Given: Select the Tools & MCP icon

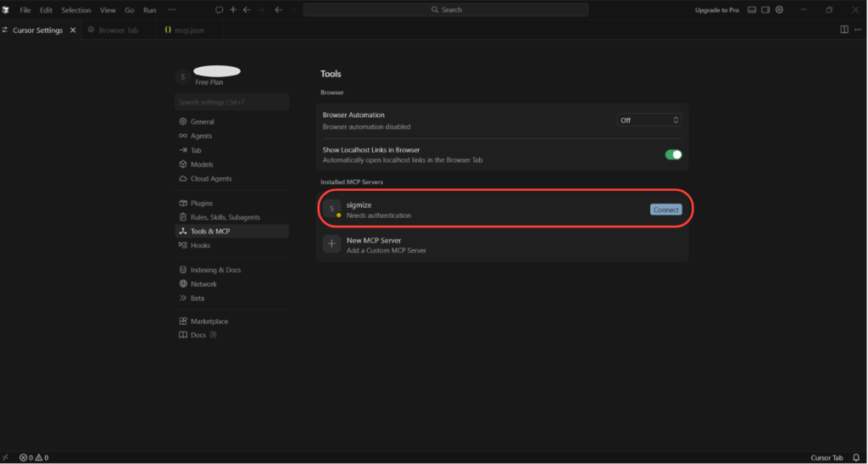Looking at the screenshot, I should point(183,231).
